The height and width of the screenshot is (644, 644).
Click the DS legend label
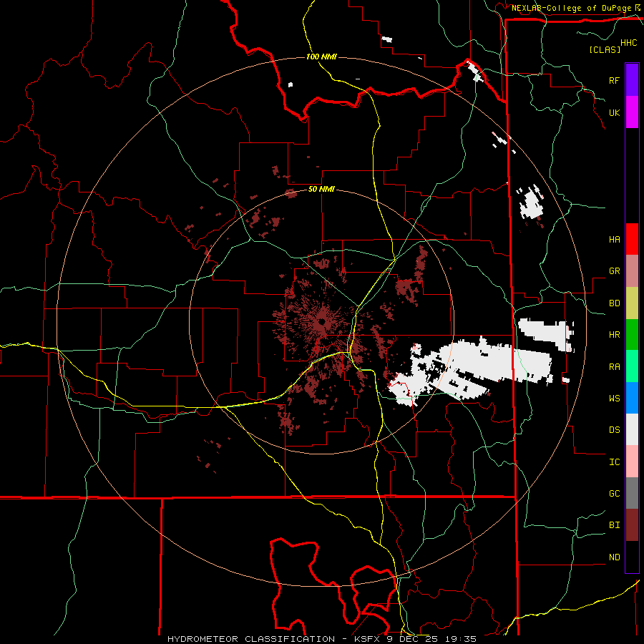coord(614,430)
